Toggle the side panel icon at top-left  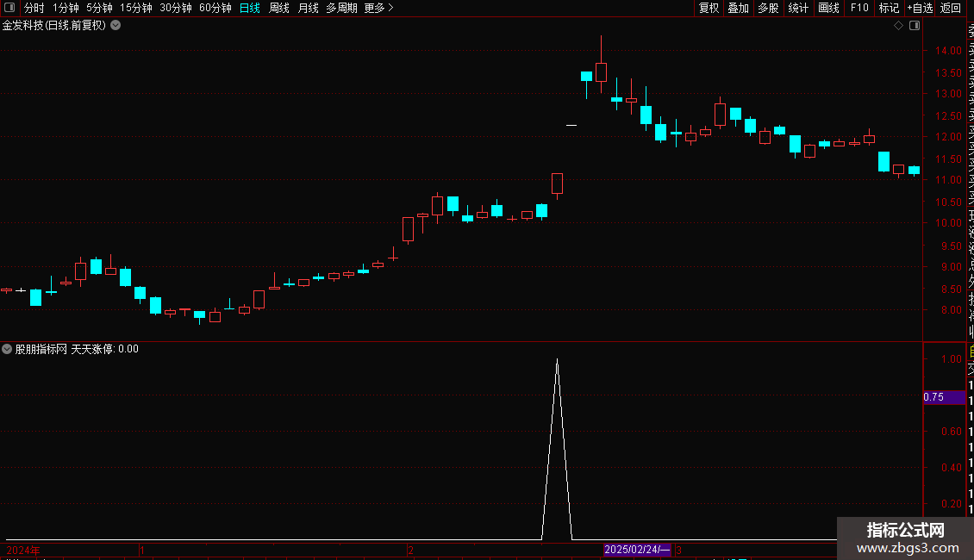pos(9,8)
